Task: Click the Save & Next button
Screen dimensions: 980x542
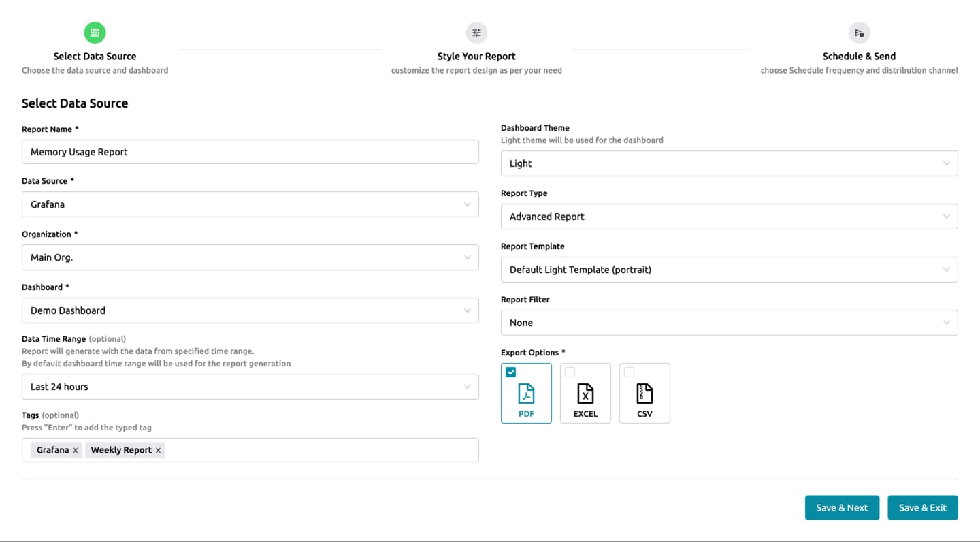Action: click(842, 507)
